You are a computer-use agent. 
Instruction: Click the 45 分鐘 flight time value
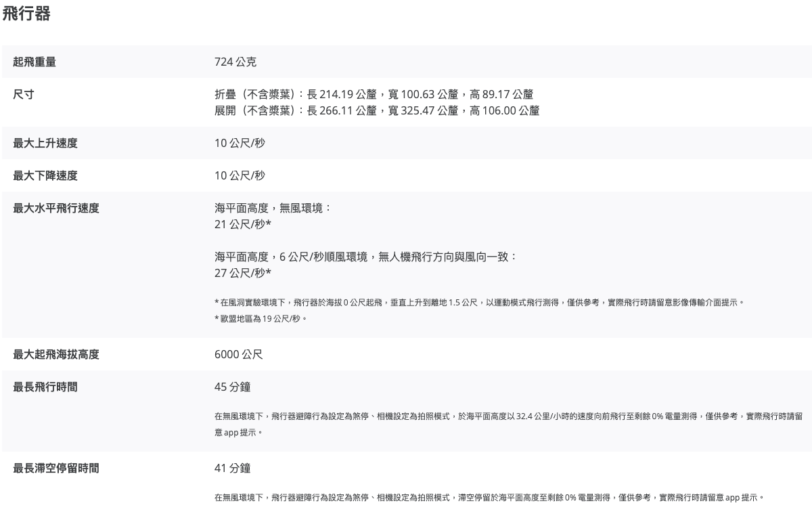[x=232, y=387]
